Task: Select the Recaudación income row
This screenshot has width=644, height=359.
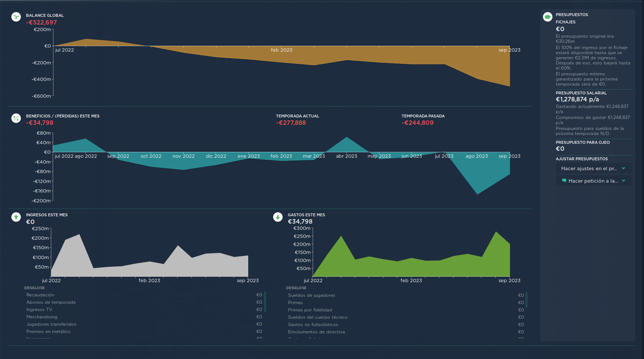Action: (x=144, y=295)
